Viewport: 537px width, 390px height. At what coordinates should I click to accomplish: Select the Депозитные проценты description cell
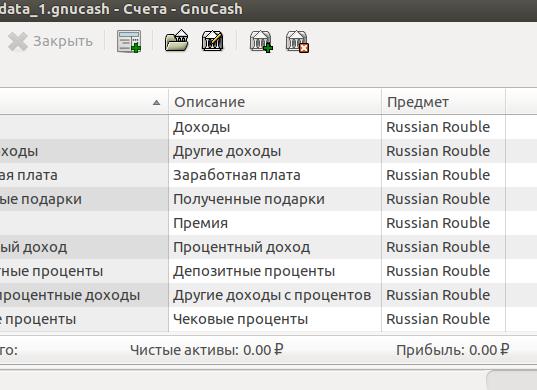pos(275,271)
